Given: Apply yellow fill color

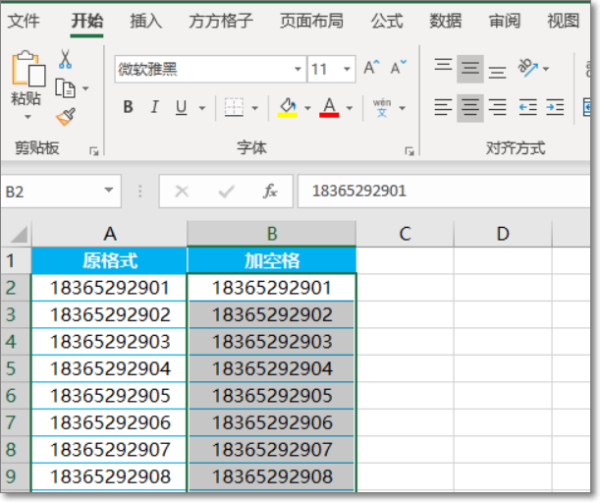Looking at the screenshot, I should [x=288, y=108].
